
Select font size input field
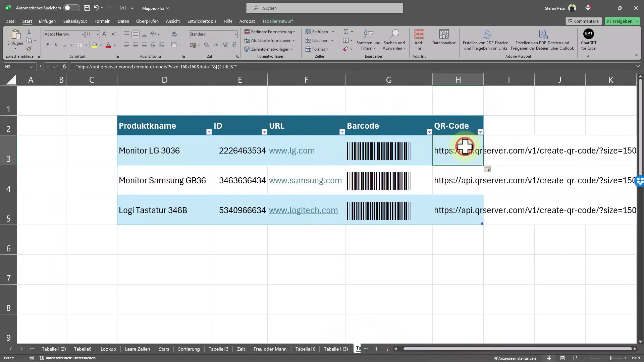(90, 34)
